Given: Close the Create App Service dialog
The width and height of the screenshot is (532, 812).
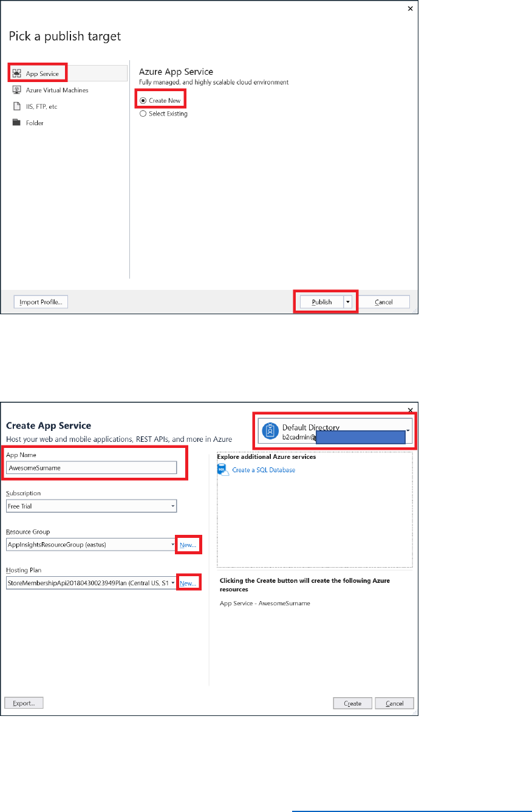Looking at the screenshot, I should click(410, 410).
